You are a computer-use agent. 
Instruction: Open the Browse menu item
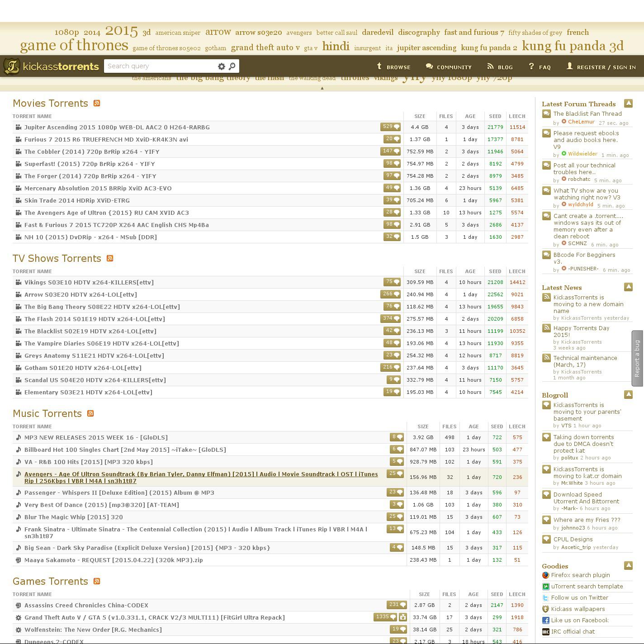coord(393,67)
